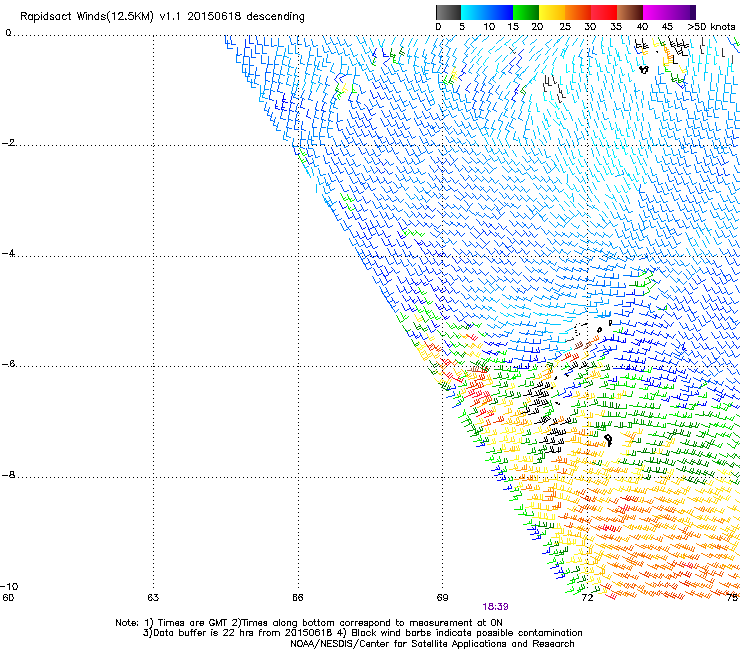The image size is (740, 650).
Task: Click the blue 10-15 knots legend color
Action: point(500,12)
